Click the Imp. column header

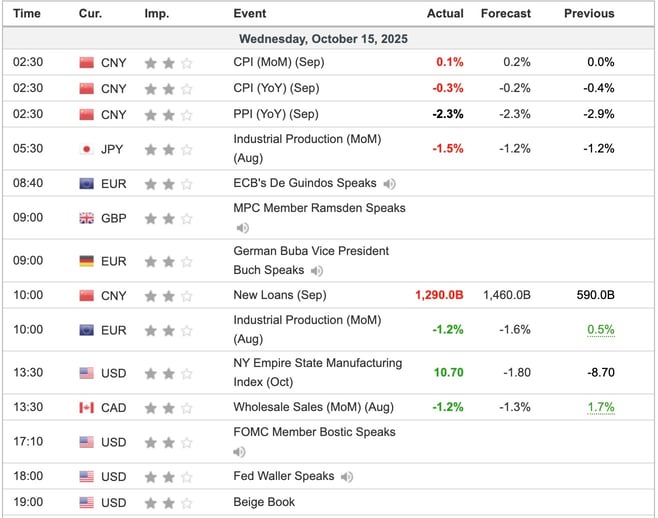pos(157,14)
